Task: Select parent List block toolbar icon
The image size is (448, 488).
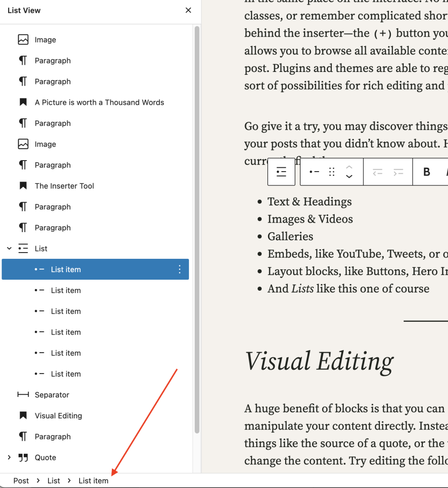Action: pos(281,172)
